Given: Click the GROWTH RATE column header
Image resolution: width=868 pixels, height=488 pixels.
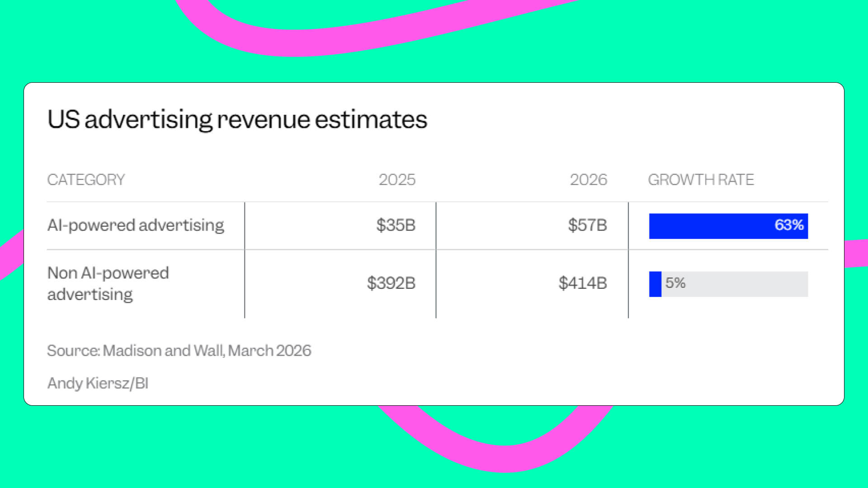Looking at the screenshot, I should click(701, 180).
